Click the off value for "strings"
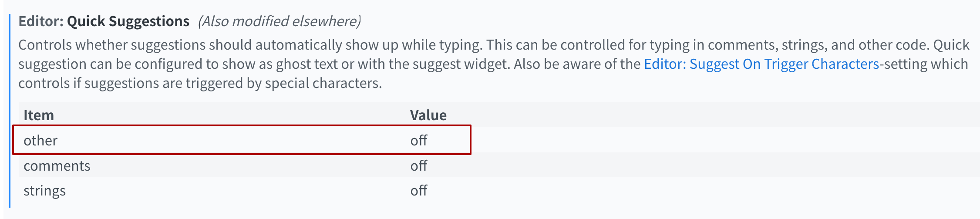 coord(419,190)
